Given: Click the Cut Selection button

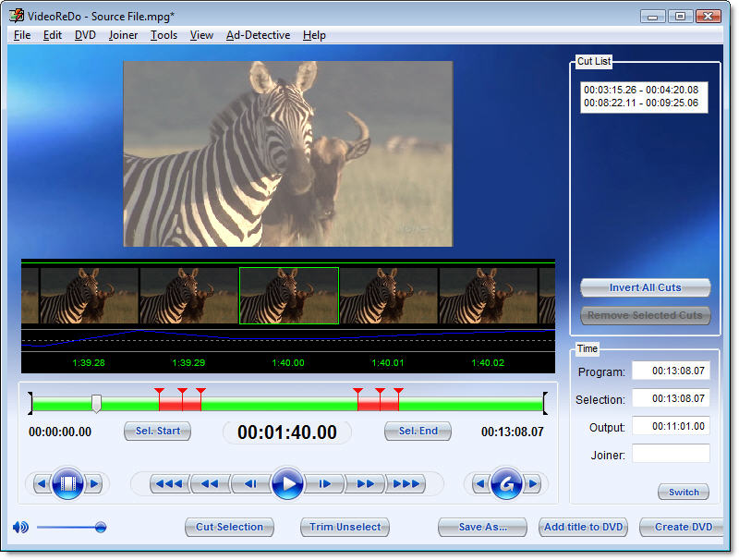Looking at the screenshot, I should tap(229, 527).
